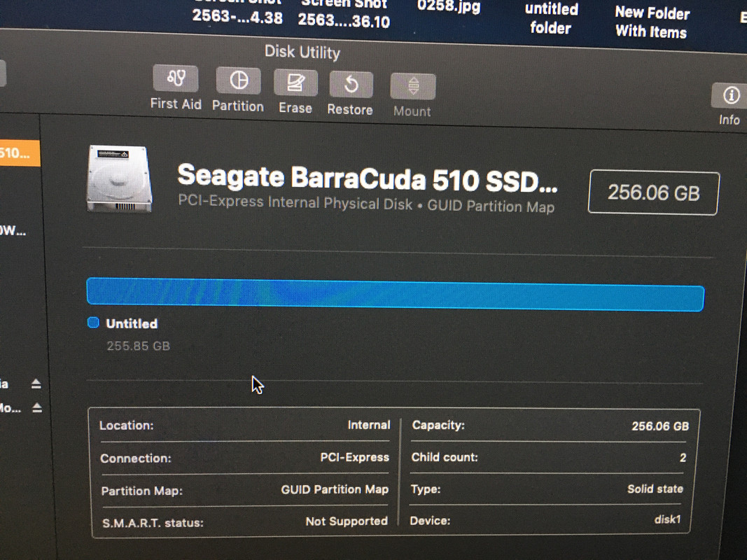
Task: Select Screen Shot 2563-...4.38 desktop file
Action: pyautogui.click(x=237, y=13)
